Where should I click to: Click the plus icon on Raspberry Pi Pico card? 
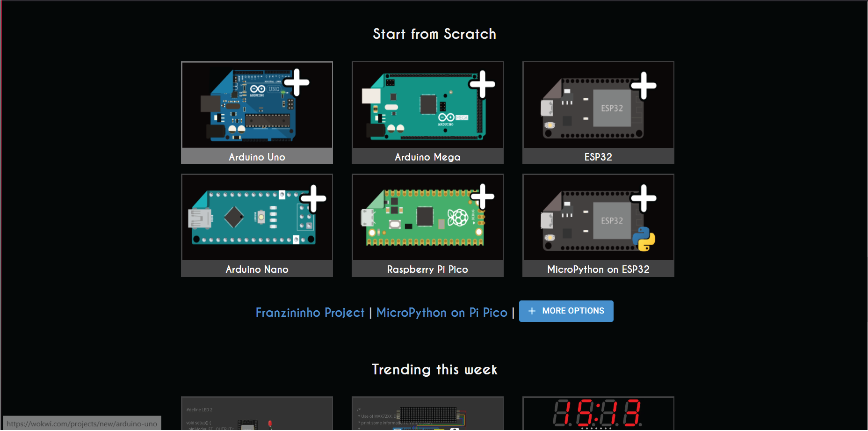click(482, 197)
